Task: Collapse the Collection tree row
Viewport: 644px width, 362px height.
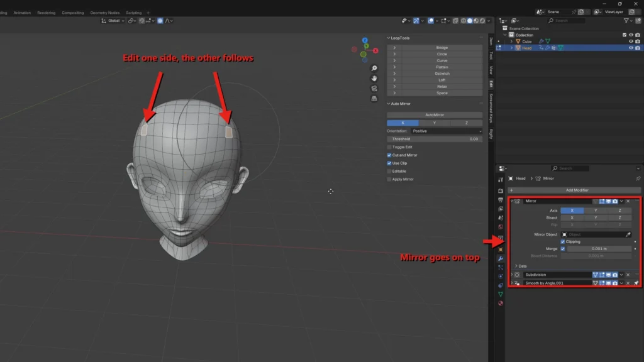Action: (x=505, y=35)
